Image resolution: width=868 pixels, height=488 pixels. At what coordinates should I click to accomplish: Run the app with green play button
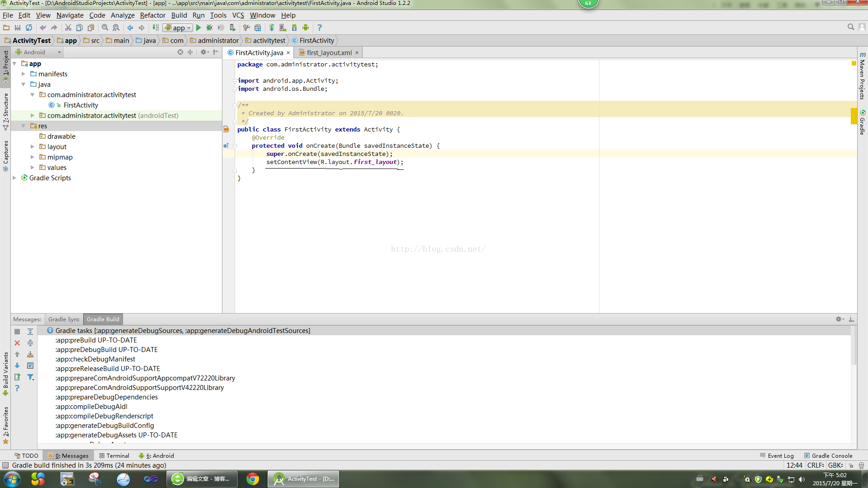click(x=198, y=28)
